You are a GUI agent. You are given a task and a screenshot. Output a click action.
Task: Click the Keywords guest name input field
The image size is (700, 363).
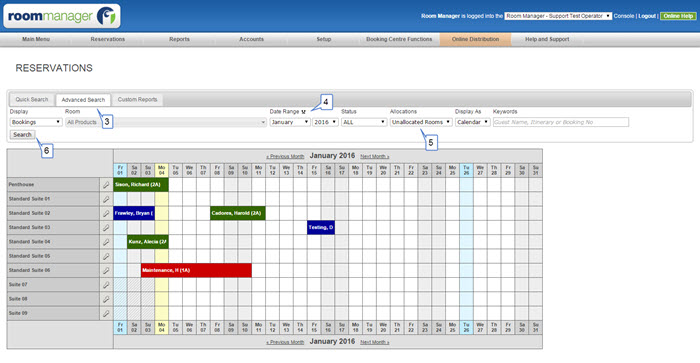click(x=561, y=122)
